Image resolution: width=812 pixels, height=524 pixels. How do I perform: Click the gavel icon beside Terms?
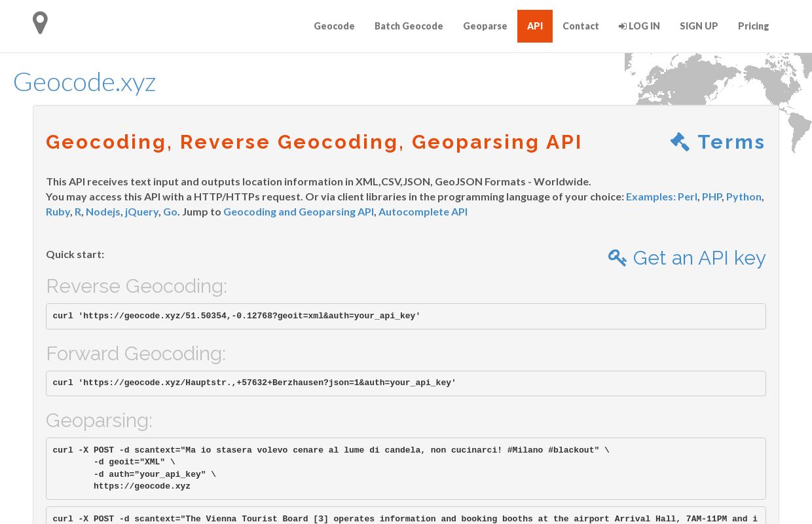pyautogui.click(x=680, y=142)
